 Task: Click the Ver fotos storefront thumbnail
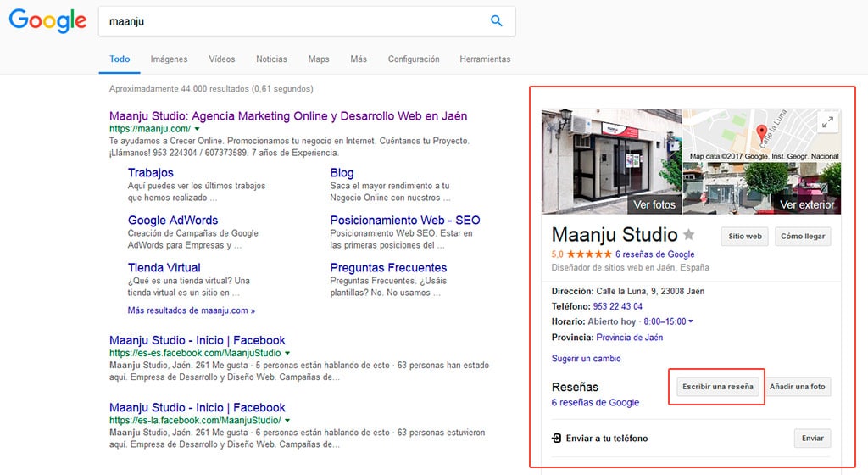pos(612,161)
